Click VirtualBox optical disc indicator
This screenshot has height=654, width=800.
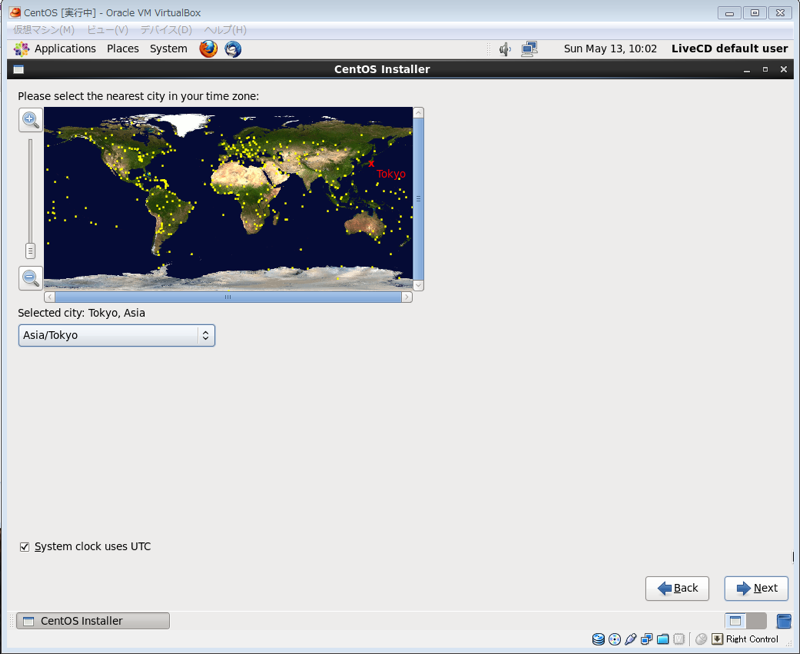(615, 639)
